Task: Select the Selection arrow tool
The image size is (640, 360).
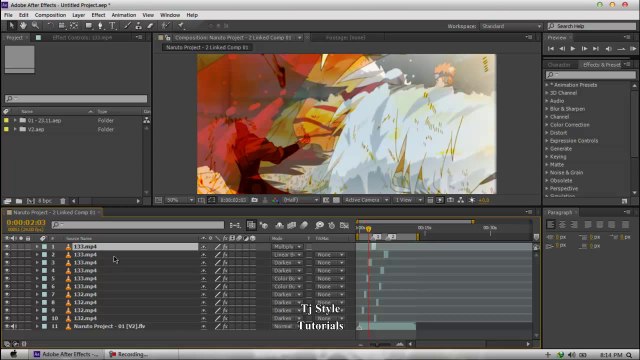Action: 11,26
